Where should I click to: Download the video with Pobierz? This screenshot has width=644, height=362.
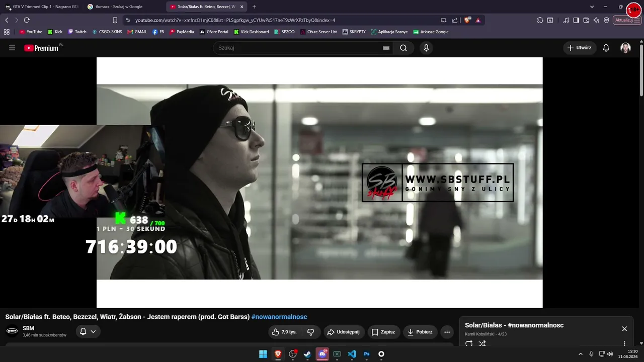420,332
